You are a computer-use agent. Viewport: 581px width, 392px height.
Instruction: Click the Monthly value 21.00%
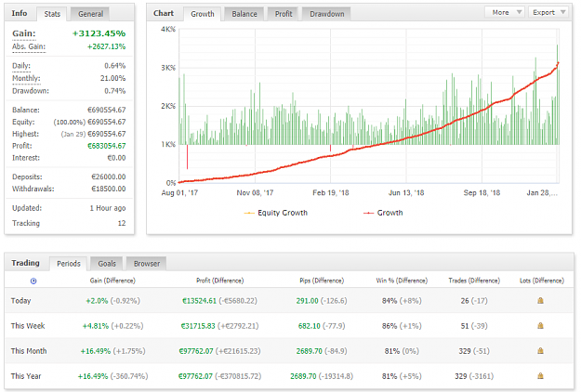point(112,78)
